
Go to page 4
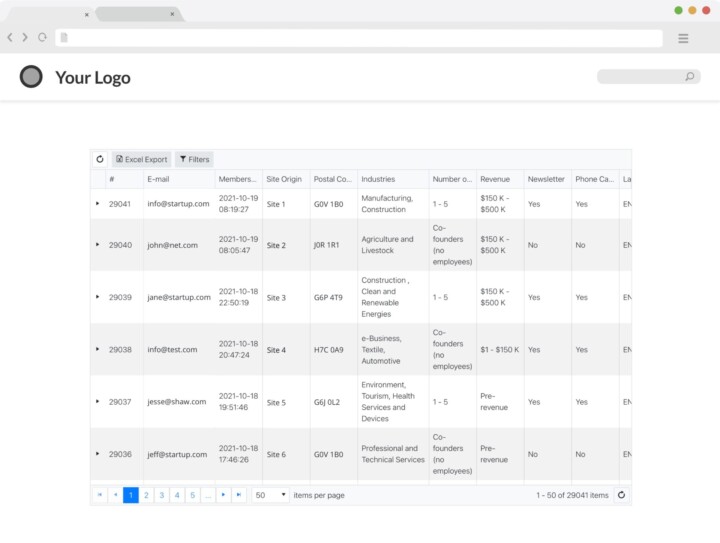pyautogui.click(x=177, y=495)
